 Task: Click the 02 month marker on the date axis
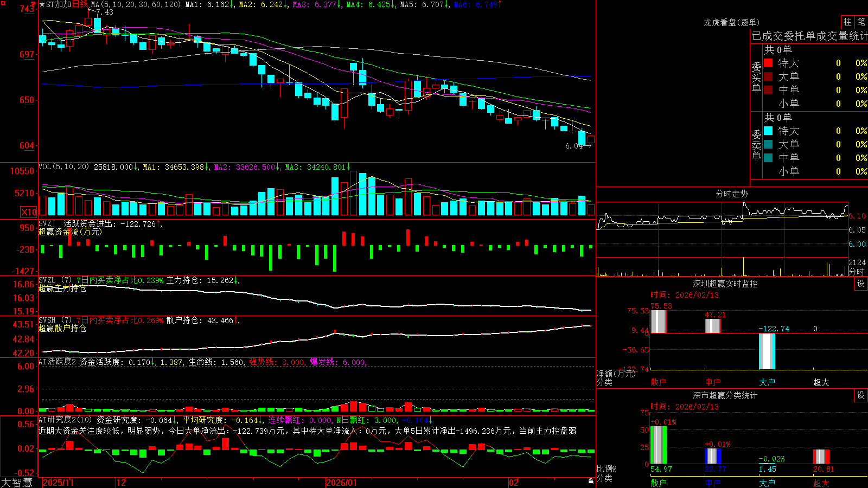[x=514, y=483]
